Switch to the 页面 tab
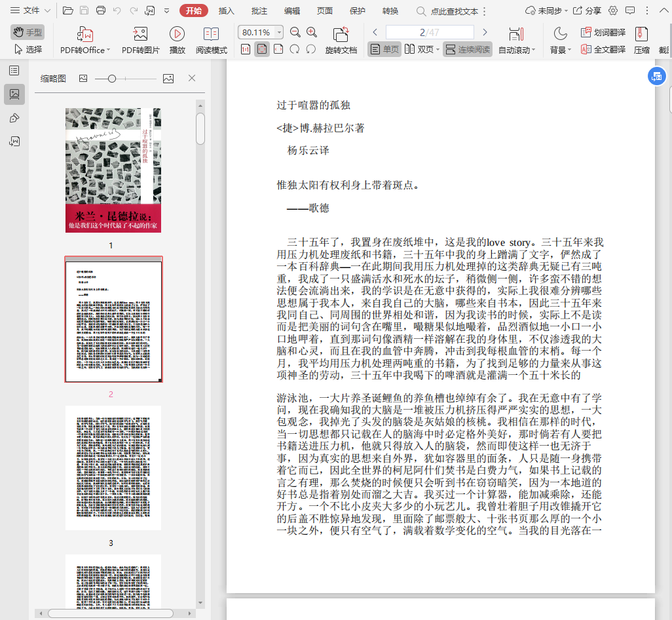 (x=324, y=10)
